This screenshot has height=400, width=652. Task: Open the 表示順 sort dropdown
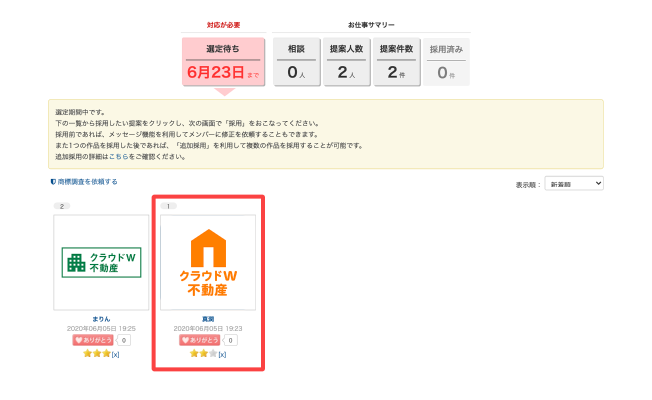pyautogui.click(x=574, y=184)
